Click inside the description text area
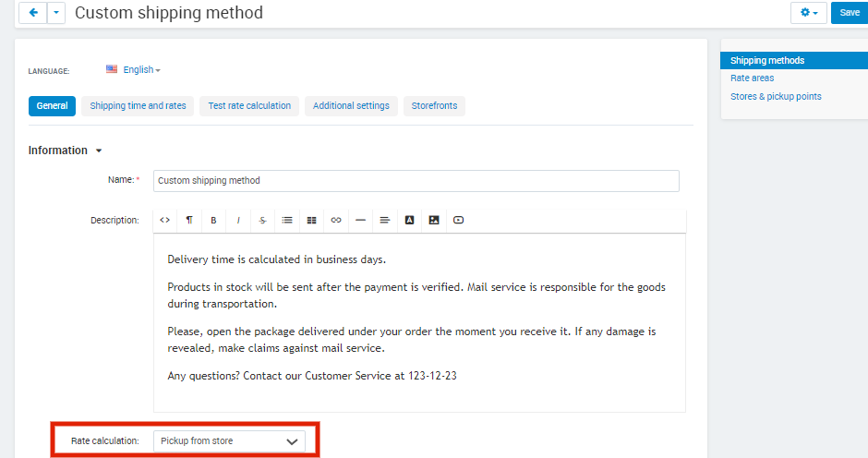The height and width of the screenshot is (458, 868). 419,323
